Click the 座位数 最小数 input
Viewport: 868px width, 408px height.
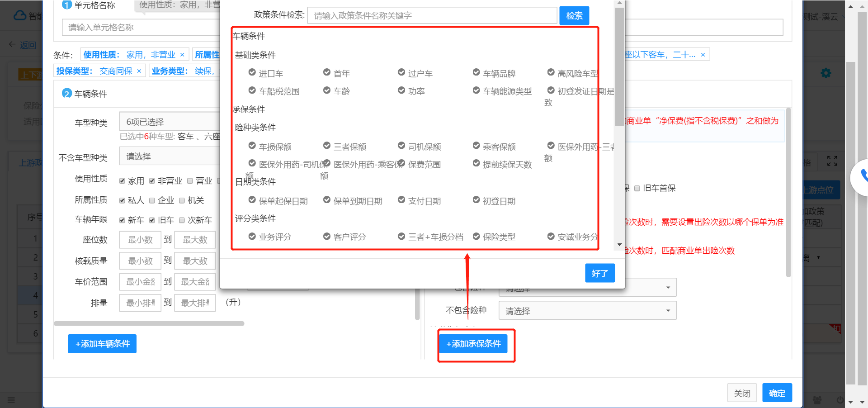[x=140, y=240]
